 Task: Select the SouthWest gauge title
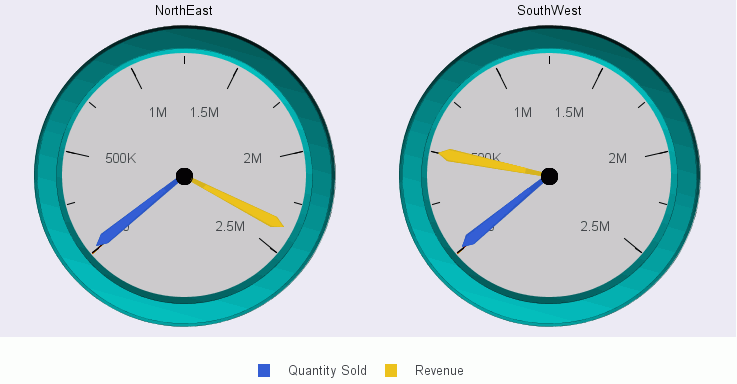coord(549,10)
